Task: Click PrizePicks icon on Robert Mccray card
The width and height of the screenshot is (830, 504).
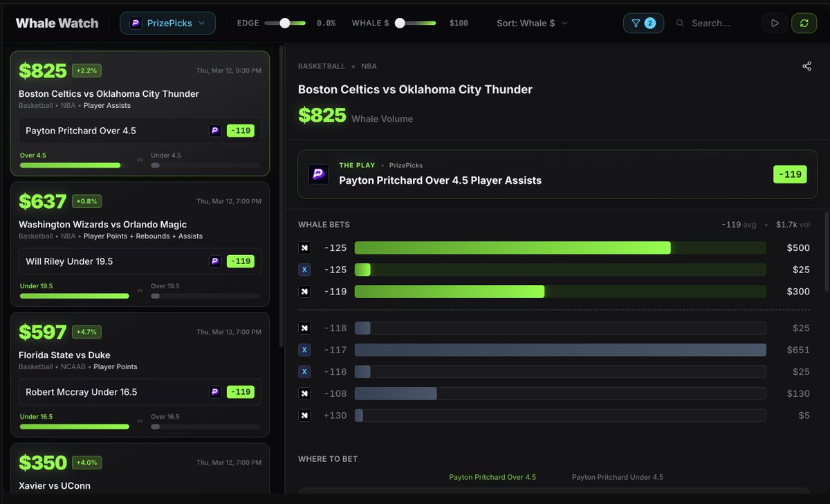Action: [x=215, y=392]
